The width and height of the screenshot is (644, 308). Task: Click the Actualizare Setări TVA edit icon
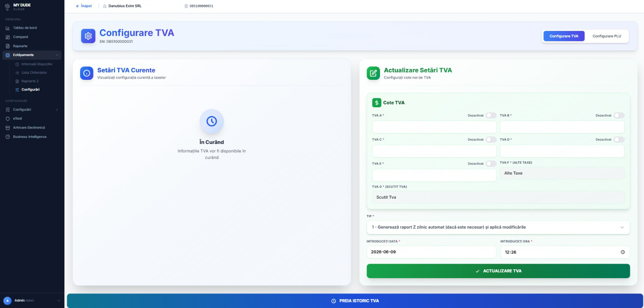click(373, 73)
